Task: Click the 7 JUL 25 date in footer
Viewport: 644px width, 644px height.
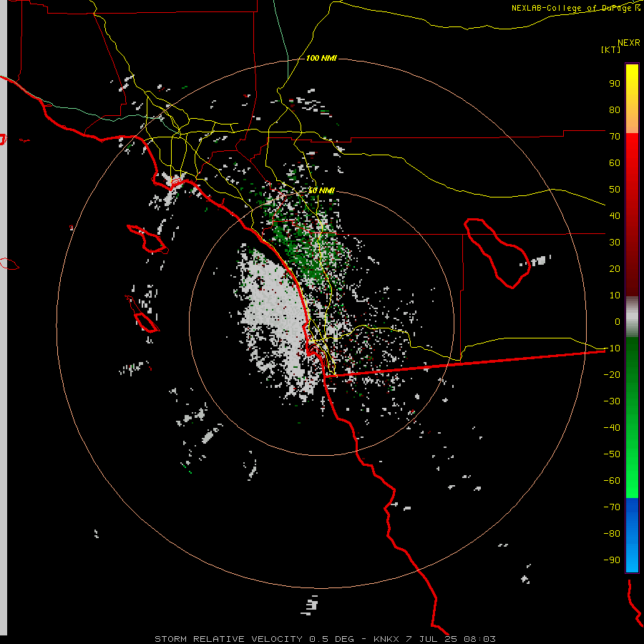Action: [431, 639]
